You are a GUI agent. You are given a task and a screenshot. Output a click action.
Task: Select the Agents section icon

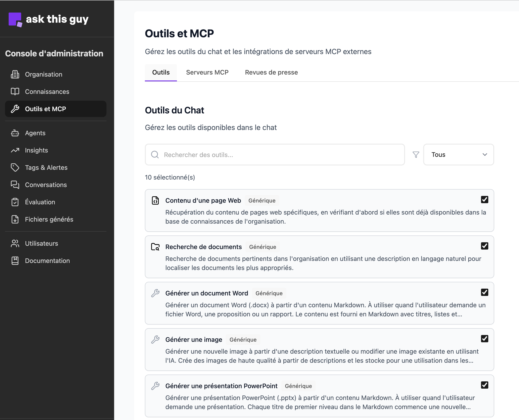[15, 133]
